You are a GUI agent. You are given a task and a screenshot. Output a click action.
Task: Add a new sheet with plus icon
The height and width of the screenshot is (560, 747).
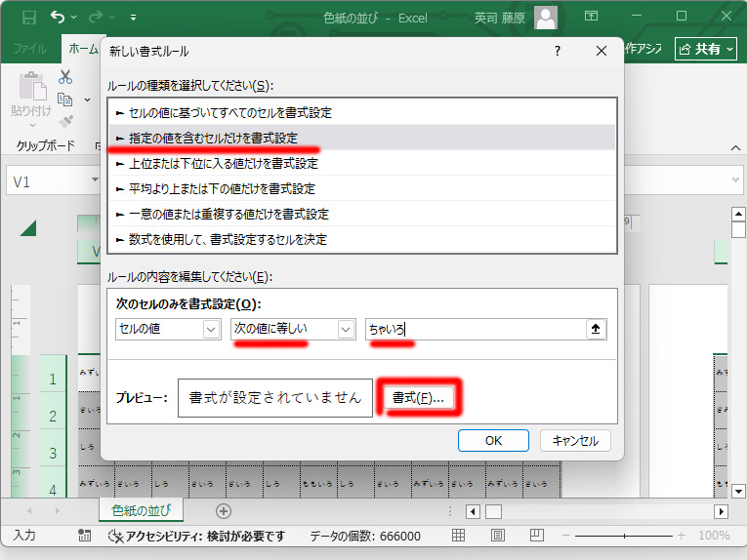pos(224,511)
